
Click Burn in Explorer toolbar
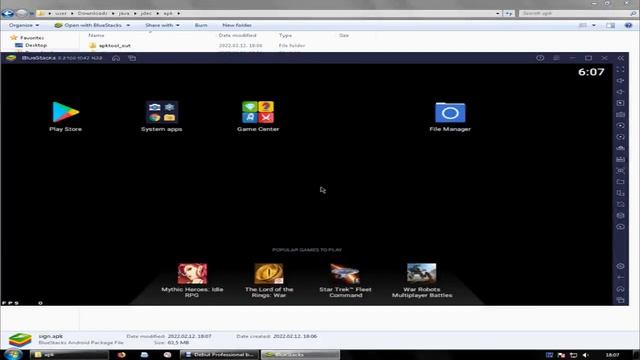(201, 25)
